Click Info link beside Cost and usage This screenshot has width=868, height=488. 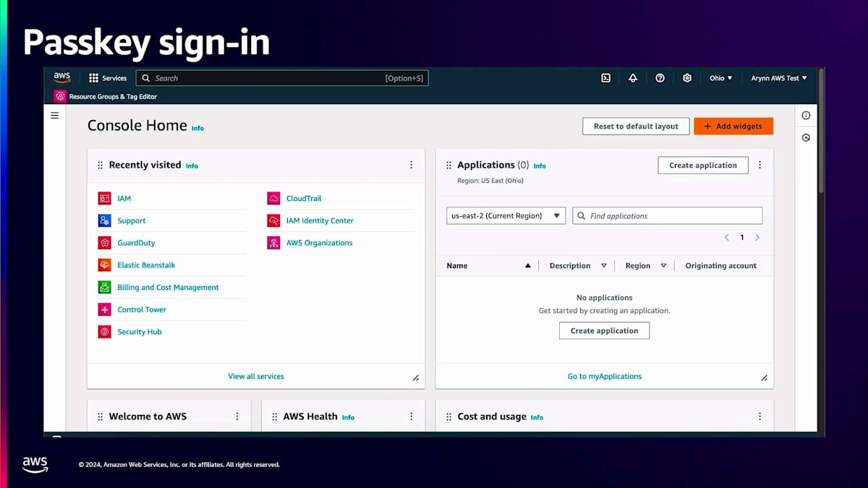coord(537,417)
